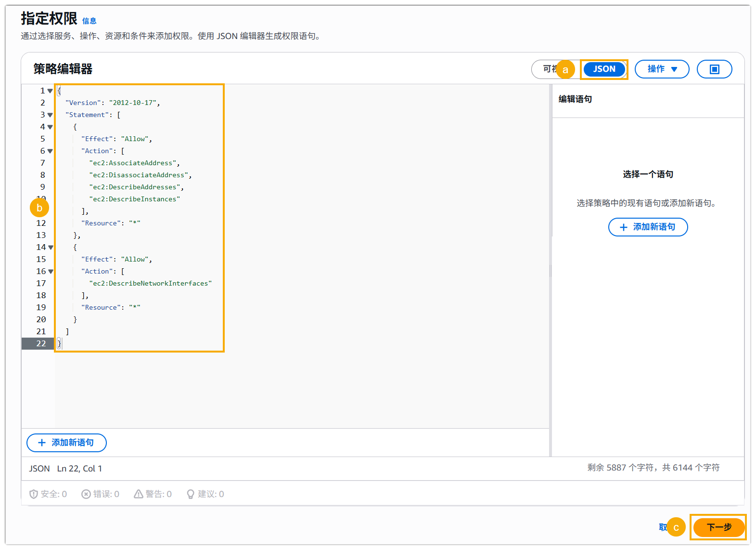Switch the policy editor to JSON mode
The image size is (756, 550).
click(604, 69)
